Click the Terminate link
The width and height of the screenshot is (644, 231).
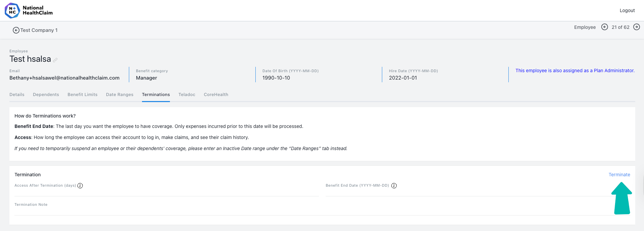pos(619,175)
